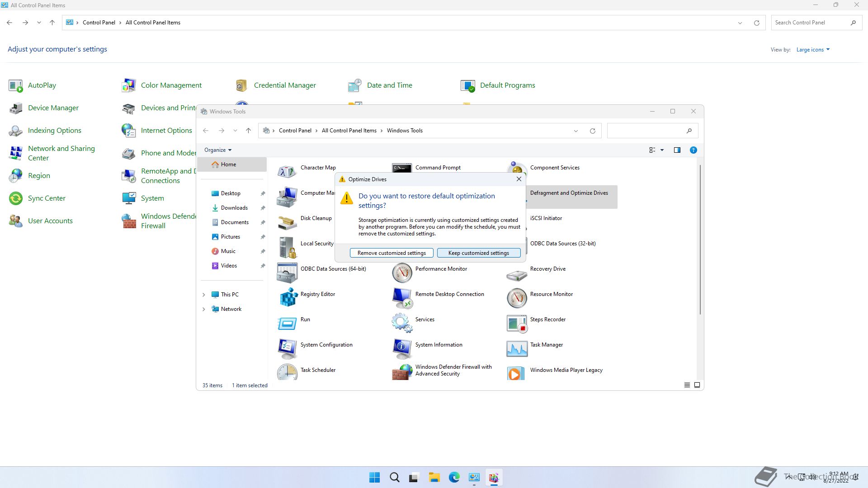Open Resource Monitor icon
868x488 pixels.
pyautogui.click(x=517, y=298)
